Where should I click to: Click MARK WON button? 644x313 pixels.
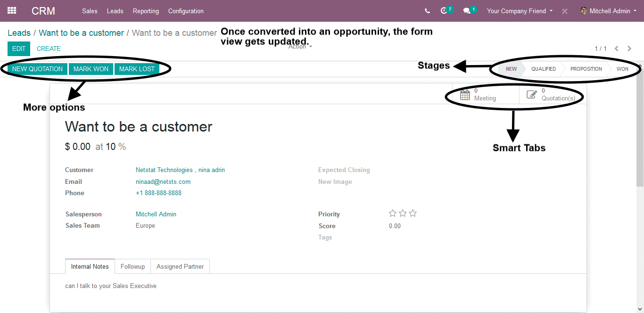pyautogui.click(x=91, y=69)
